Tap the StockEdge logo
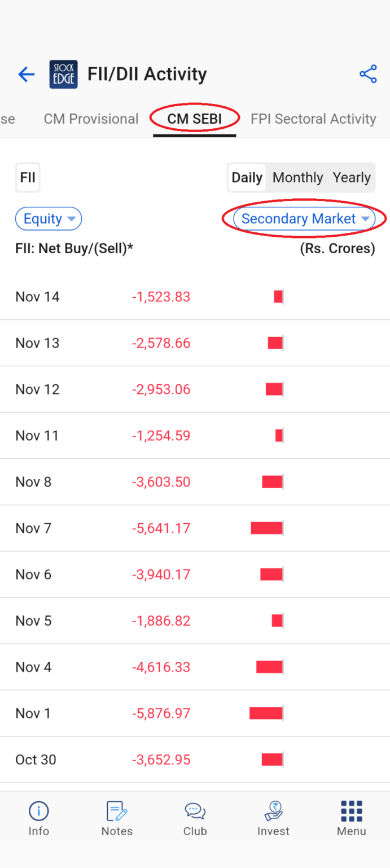This screenshot has height=868, width=390. [x=63, y=73]
